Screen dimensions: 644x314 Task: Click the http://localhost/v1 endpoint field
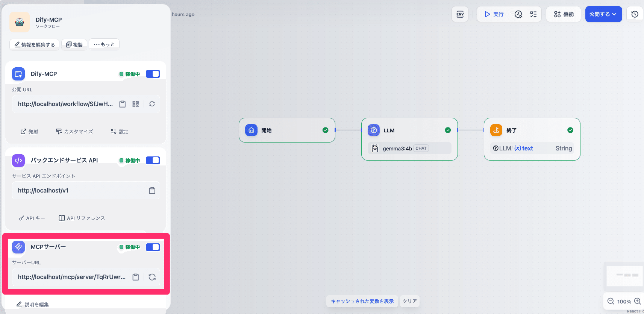tap(86, 191)
